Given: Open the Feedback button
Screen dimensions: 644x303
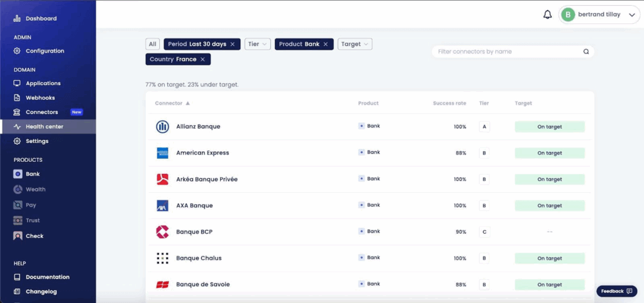Looking at the screenshot, I should (616, 291).
